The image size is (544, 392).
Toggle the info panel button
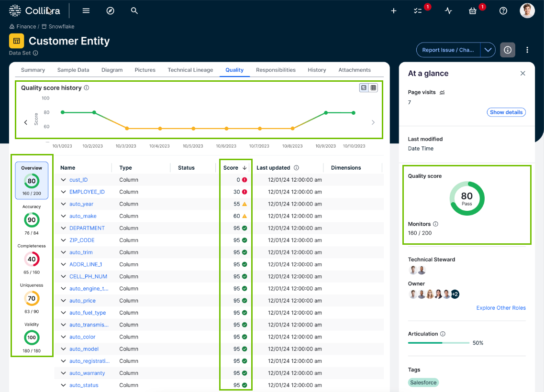tap(508, 50)
